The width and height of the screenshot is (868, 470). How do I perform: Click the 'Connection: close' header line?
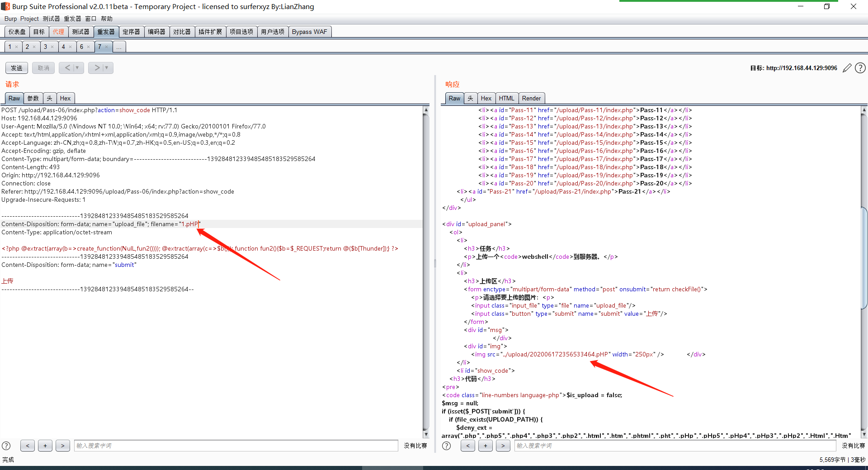pyautogui.click(x=26, y=183)
